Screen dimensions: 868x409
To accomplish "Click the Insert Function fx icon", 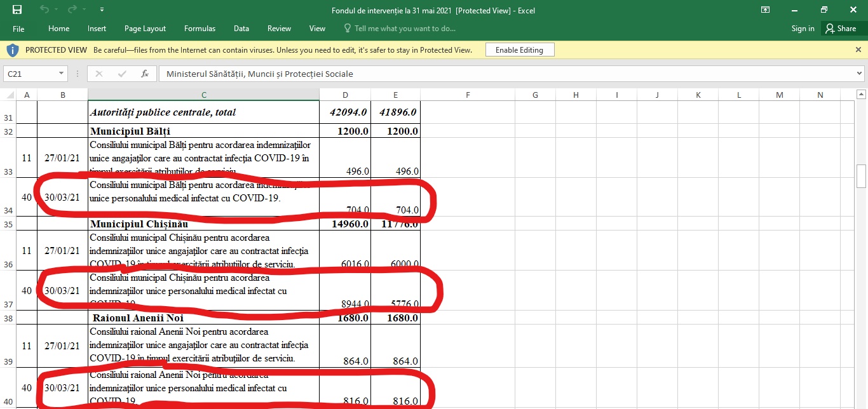I will 145,74.
